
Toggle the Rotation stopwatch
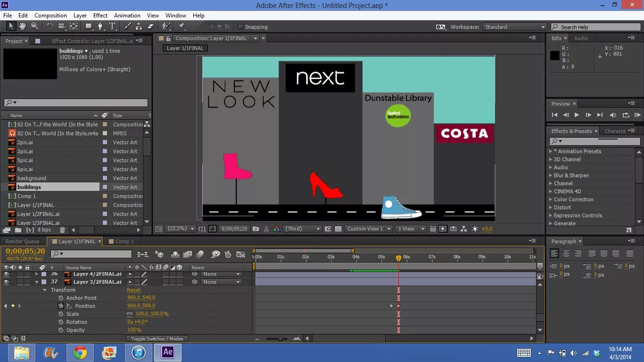click(x=61, y=322)
